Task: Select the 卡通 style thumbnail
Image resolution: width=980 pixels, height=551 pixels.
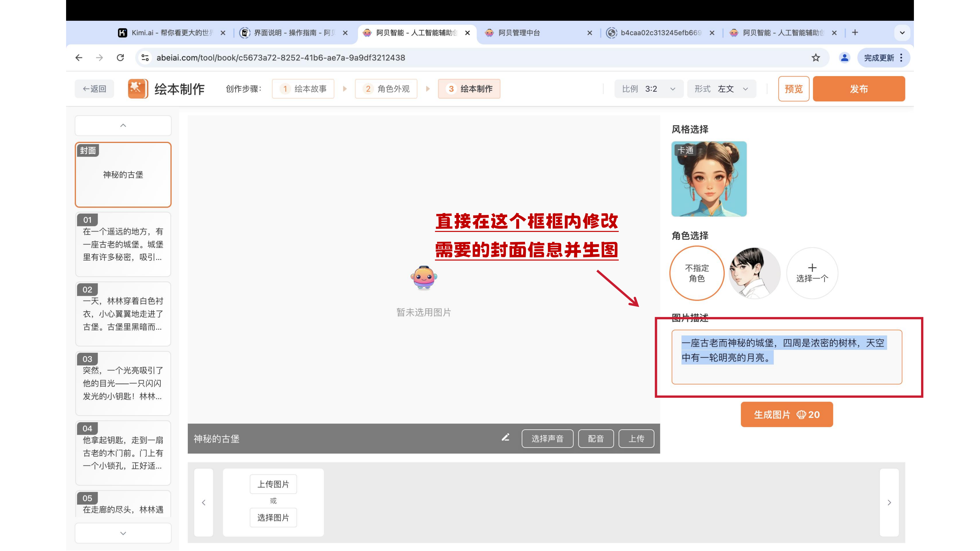Action: [709, 179]
